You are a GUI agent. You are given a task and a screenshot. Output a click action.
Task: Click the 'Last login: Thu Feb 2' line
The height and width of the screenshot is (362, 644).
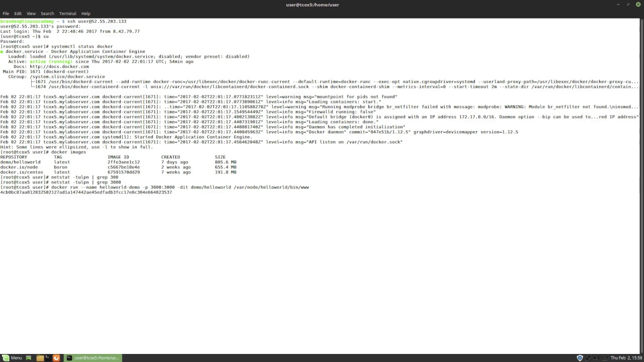[70, 31]
